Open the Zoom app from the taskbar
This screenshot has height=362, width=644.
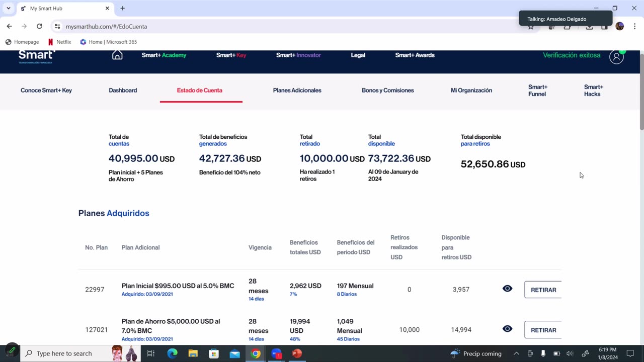[277, 353]
